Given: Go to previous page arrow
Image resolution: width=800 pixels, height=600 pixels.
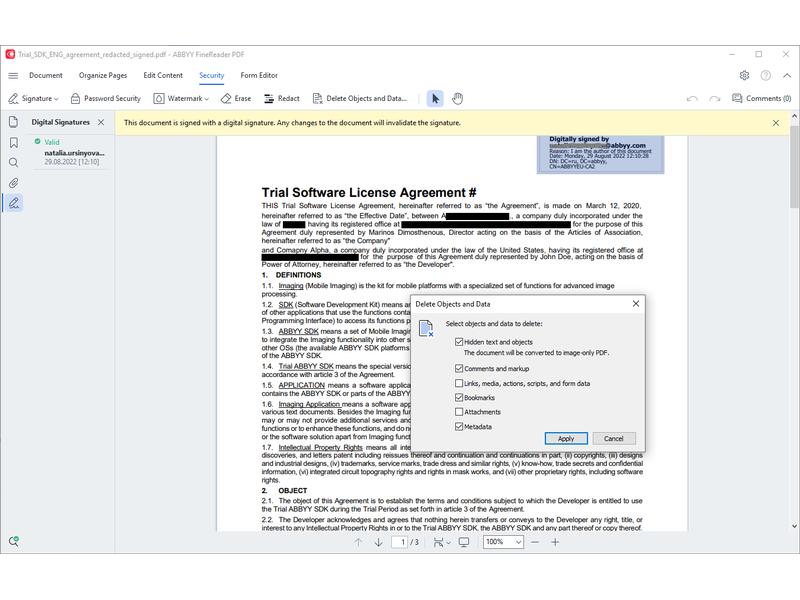Looking at the screenshot, I should coord(358,542).
